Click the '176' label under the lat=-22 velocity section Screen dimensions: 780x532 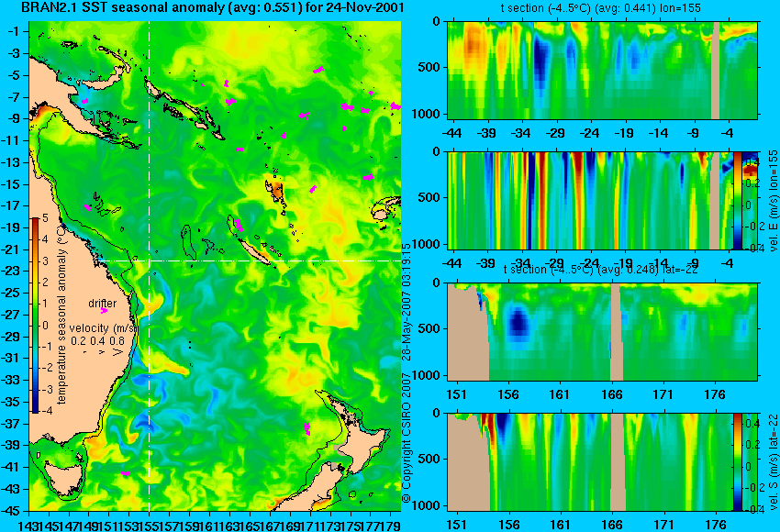716,525
